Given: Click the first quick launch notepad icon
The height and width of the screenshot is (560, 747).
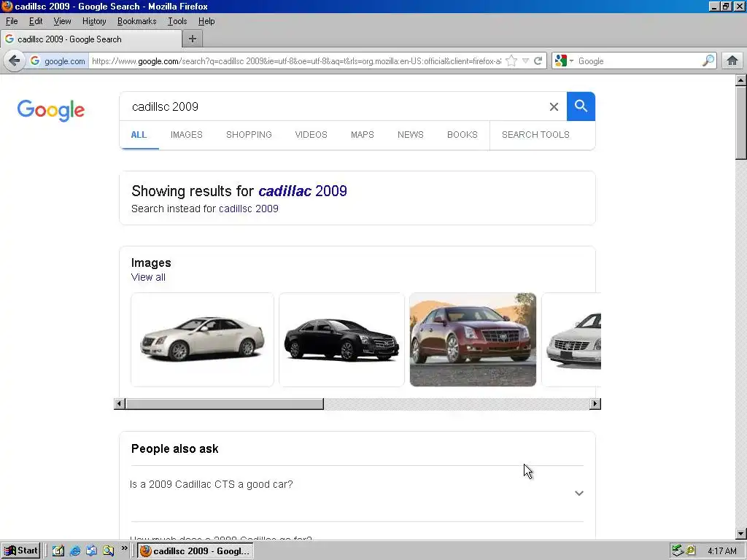Looking at the screenshot, I should [58, 551].
